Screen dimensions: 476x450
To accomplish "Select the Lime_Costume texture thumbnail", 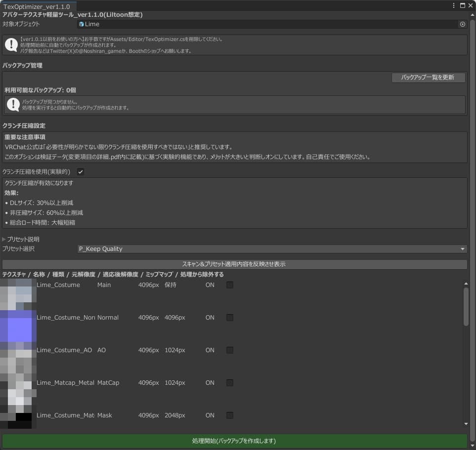I will pyautogui.click(x=18, y=294).
